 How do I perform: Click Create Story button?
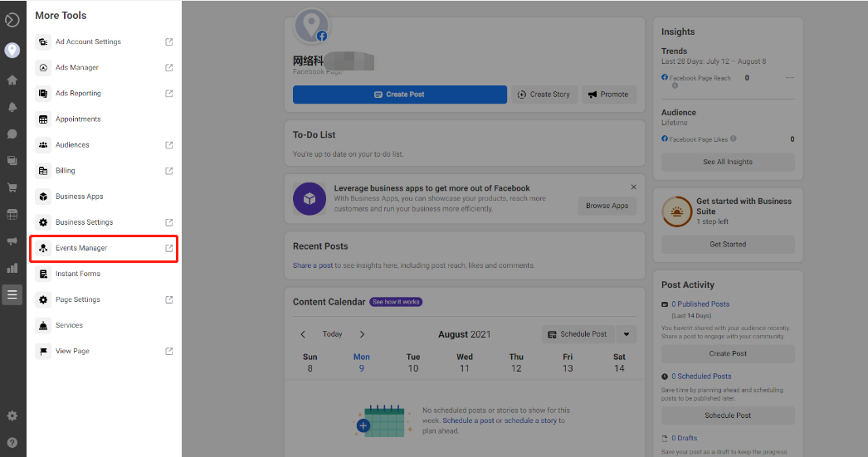coord(544,95)
